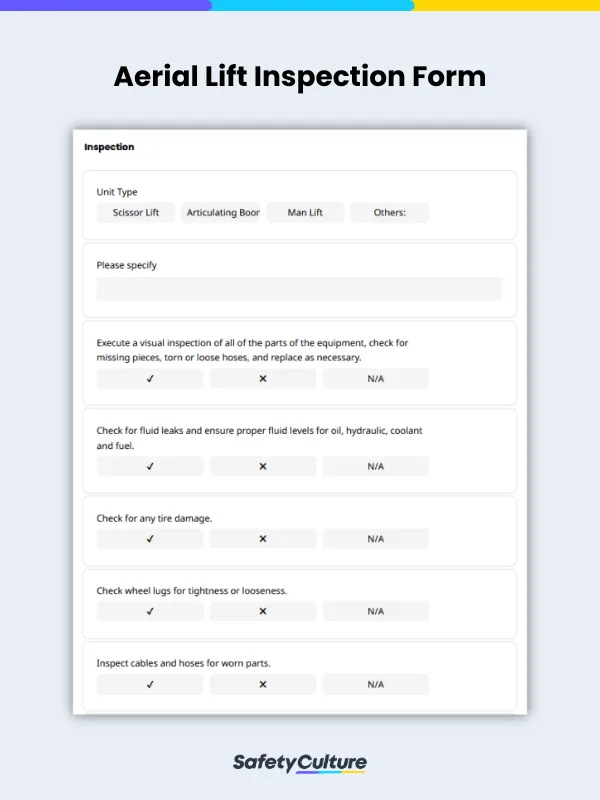Image resolution: width=600 pixels, height=800 pixels.
Task: Click the Please specify text field
Action: (x=299, y=289)
